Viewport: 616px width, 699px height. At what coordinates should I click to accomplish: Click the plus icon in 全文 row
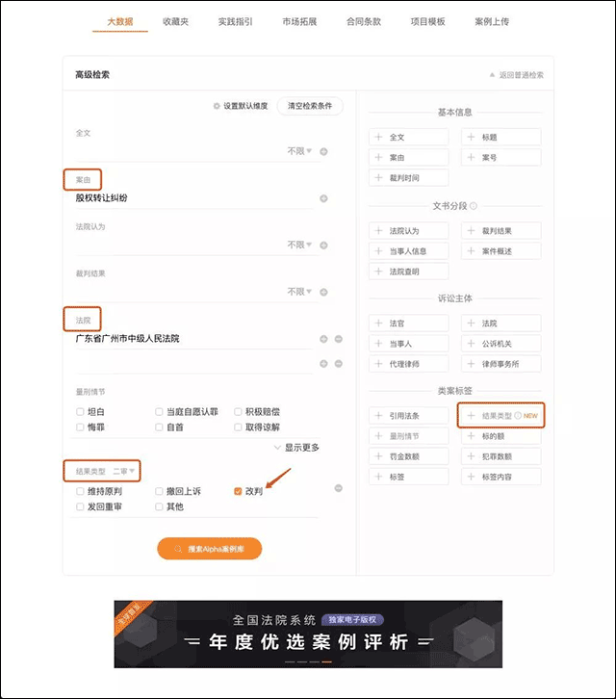(323, 151)
